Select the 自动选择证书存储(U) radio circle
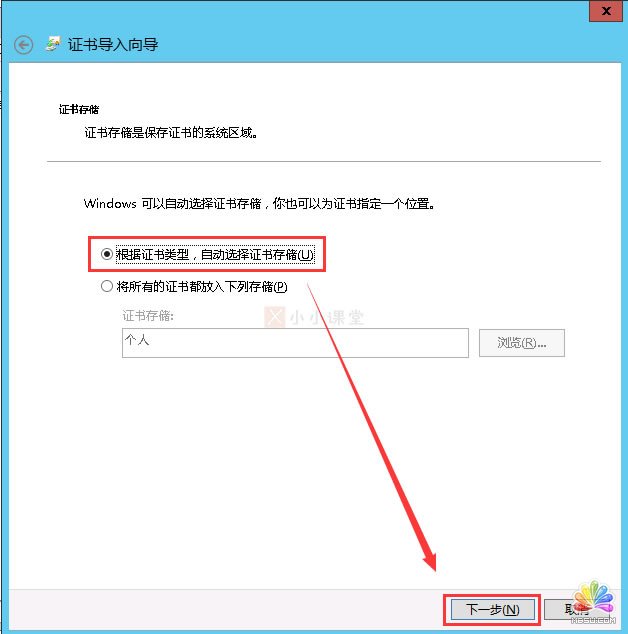628x634 pixels. 107,254
